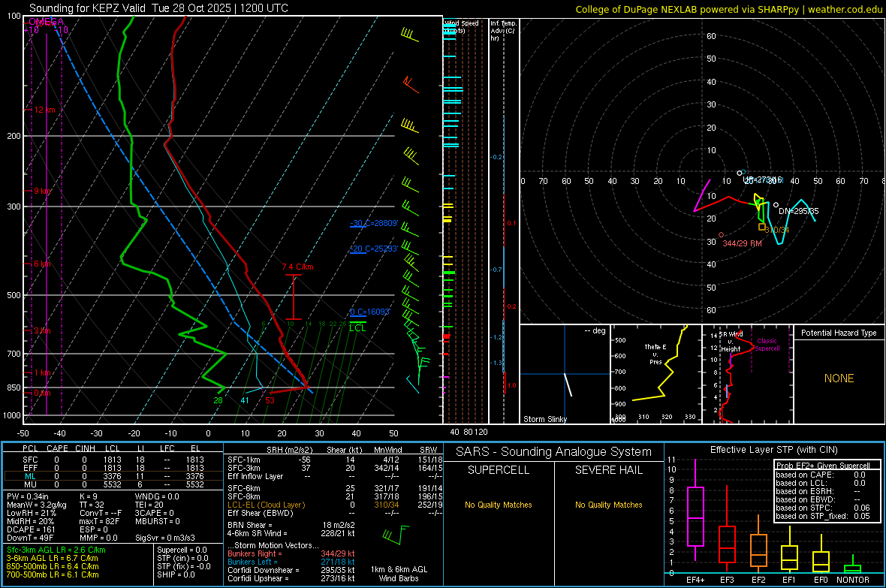This screenshot has height=588, width=886.
Task: Select the MU parcel row
Action: [x=113, y=484]
